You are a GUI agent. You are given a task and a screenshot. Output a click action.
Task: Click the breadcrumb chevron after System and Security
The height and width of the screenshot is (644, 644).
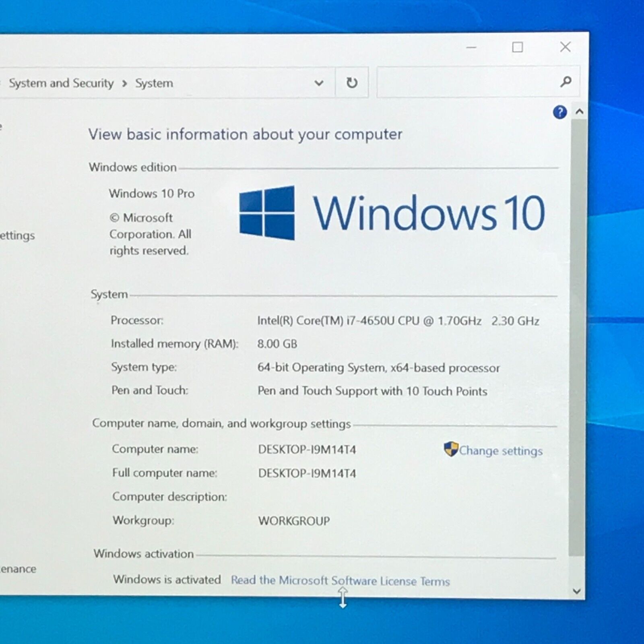coord(124,83)
